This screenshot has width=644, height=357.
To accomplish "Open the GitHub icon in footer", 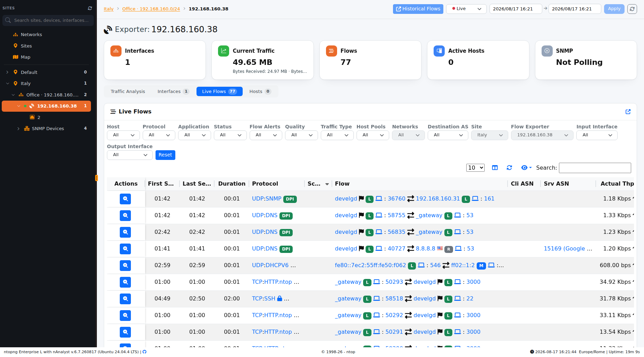I will 144,352.
